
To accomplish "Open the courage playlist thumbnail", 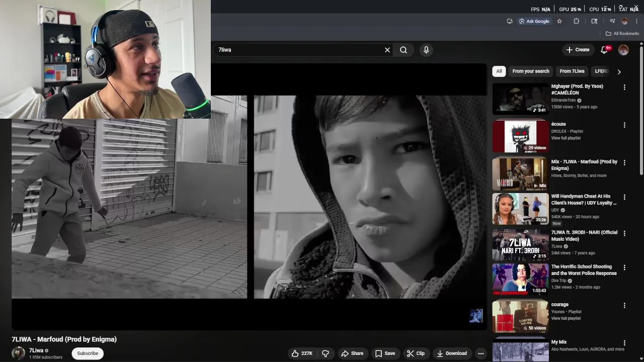I will 520,317.
